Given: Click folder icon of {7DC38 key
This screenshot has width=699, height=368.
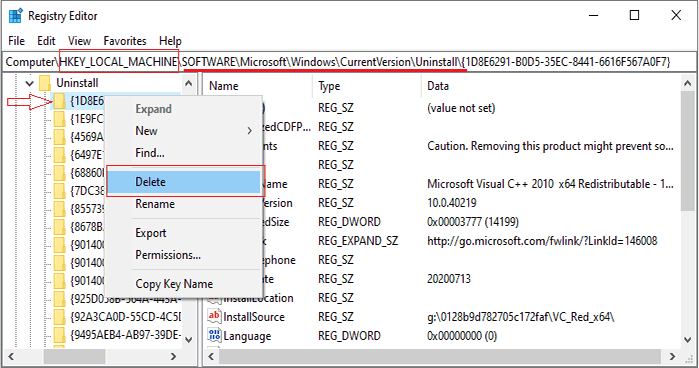Looking at the screenshot, I should point(59,190).
